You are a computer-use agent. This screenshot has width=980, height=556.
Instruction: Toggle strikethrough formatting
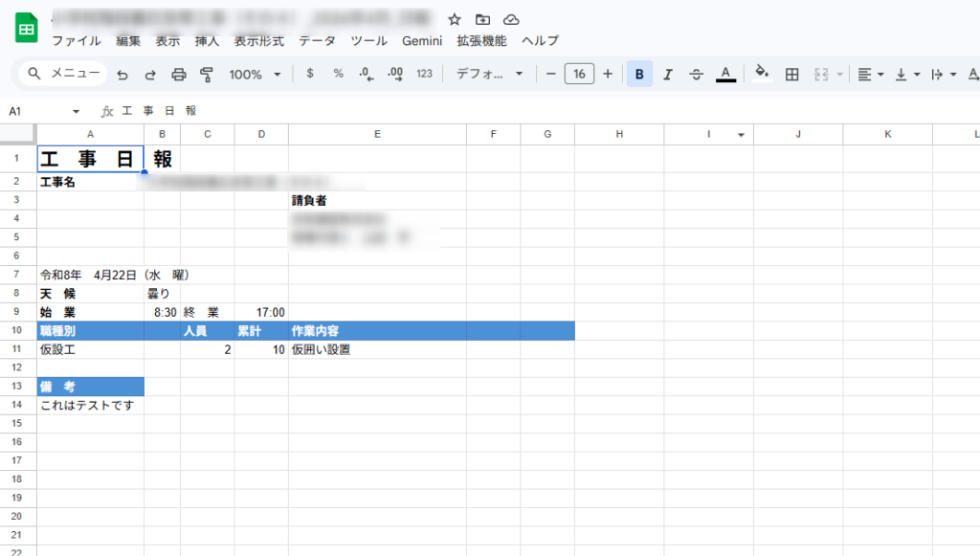[x=696, y=74]
